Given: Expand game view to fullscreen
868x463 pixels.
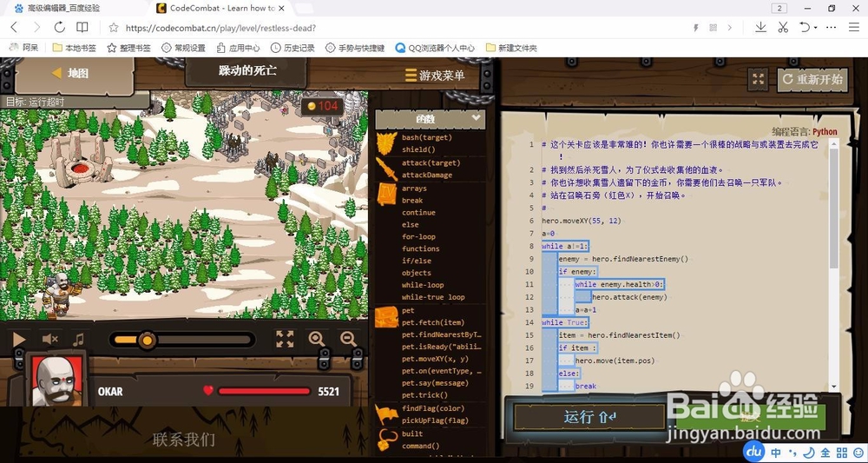Looking at the screenshot, I should (285, 339).
